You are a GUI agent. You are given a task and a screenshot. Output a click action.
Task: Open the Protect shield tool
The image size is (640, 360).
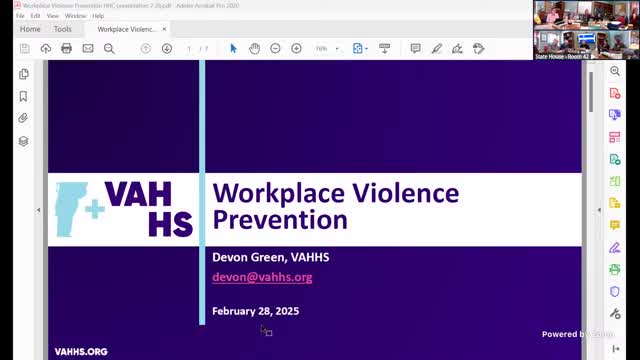click(615, 291)
